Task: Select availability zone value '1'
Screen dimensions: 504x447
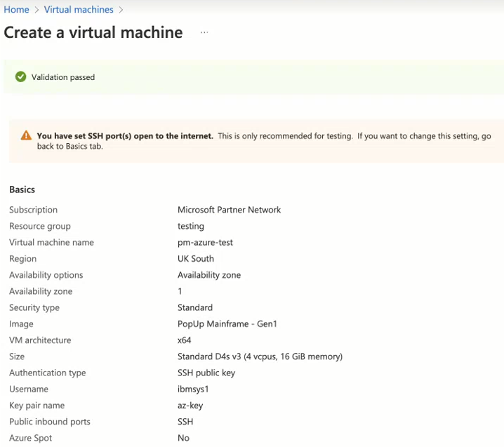Action: point(180,291)
